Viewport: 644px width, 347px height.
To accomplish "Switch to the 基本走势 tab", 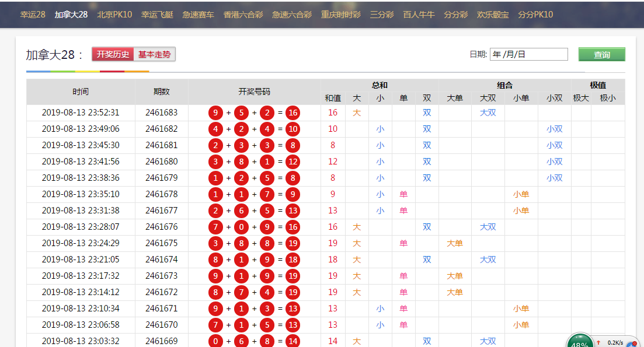I will click(154, 54).
